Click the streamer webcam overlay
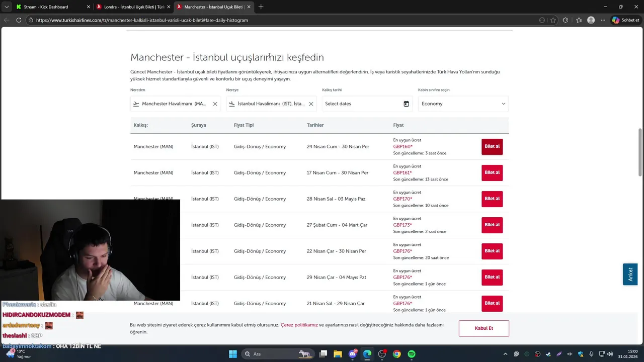 (90, 250)
